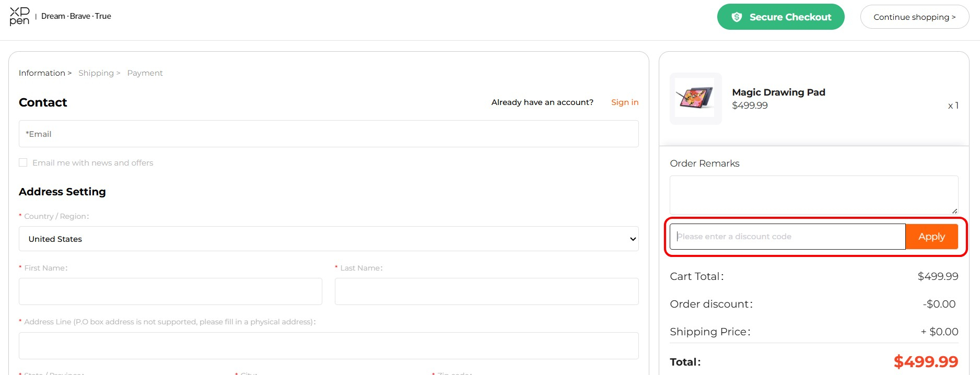The height and width of the screenshot is (375, 980).
Task: Grab the Order Remarks resize handle
Action: tap(954, 211)
